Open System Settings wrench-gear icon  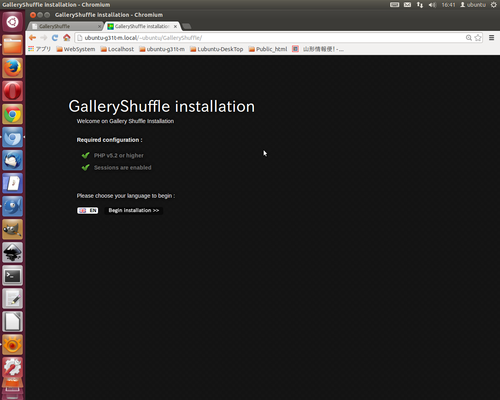click(13, 367)
